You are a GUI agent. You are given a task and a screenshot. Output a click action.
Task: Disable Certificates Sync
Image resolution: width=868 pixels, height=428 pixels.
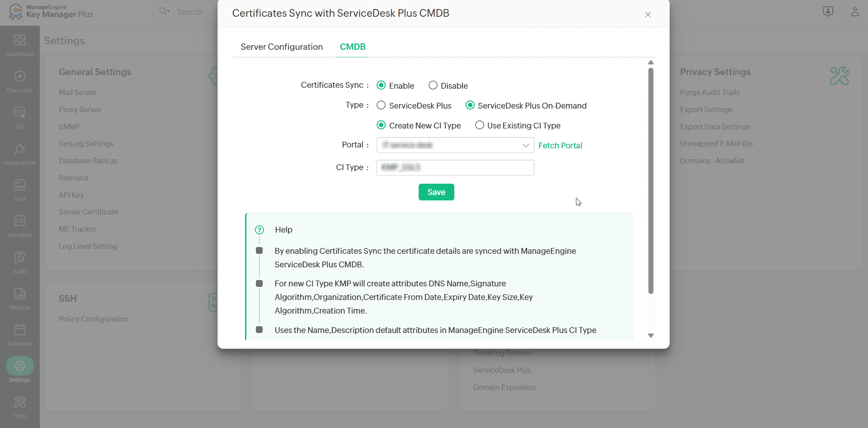pos(433,85)
